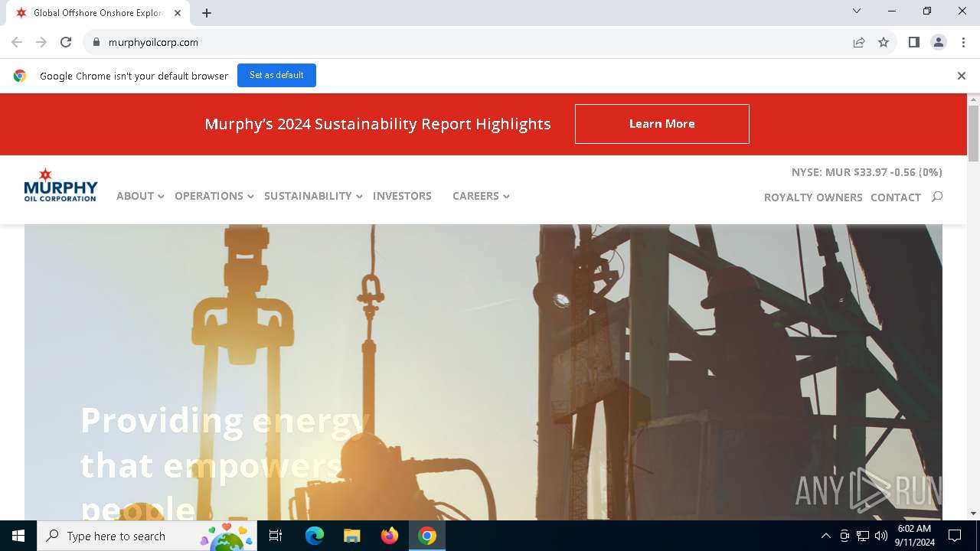Open File Explorer from taskbar

(352, 536)
